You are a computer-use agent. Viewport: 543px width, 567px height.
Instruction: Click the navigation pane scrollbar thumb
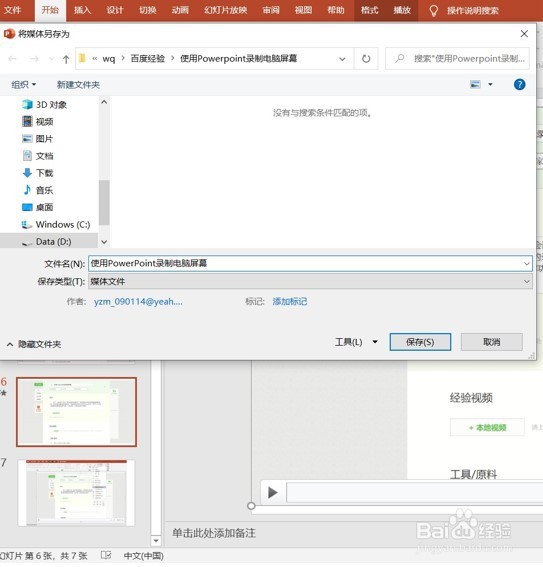tap(104, 202)
